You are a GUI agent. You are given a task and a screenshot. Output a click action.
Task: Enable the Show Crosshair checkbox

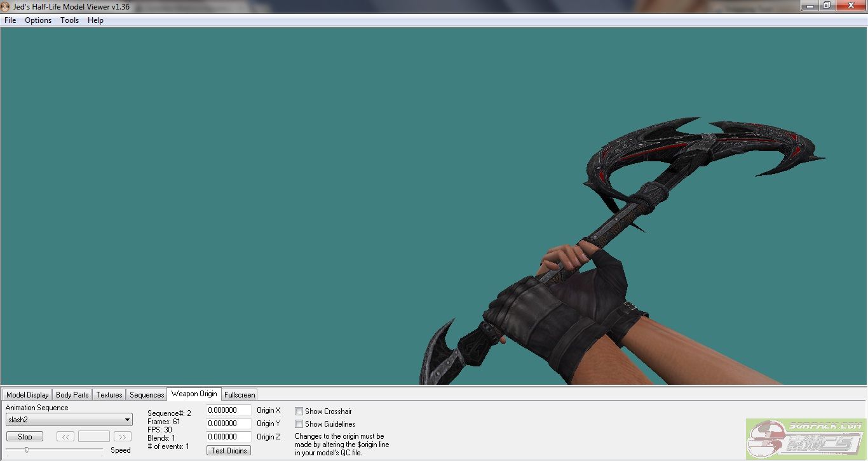pyautogui.click(x=299, y=411)
